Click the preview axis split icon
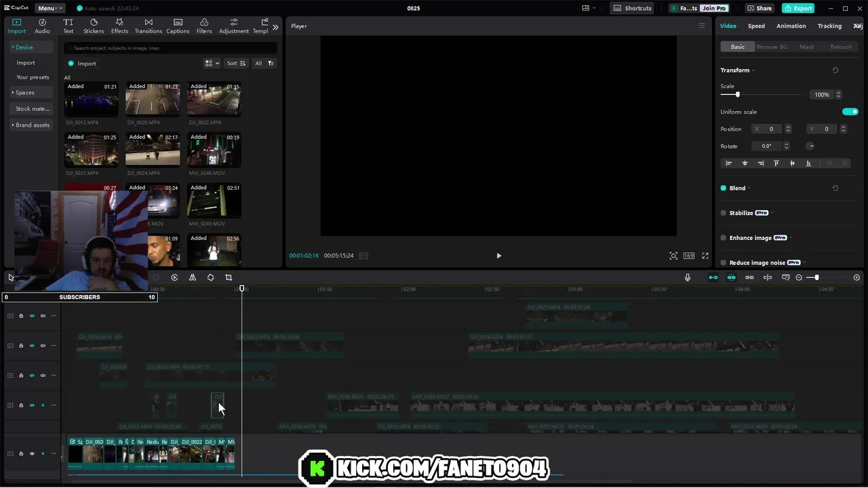The width and height of the screenshot is (868, 488). 768,277
